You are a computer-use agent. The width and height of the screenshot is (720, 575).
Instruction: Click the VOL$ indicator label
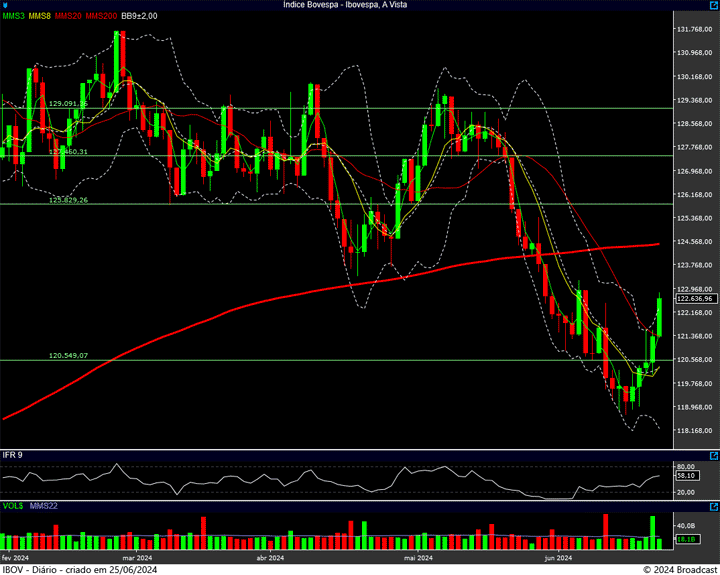click(x=12, y=507)
